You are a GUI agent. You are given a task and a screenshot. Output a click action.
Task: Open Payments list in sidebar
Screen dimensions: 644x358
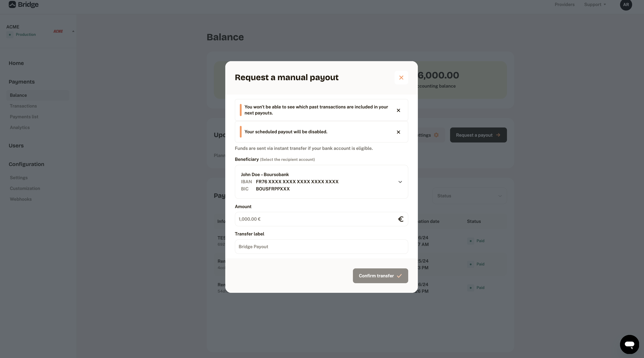[24, 117]
